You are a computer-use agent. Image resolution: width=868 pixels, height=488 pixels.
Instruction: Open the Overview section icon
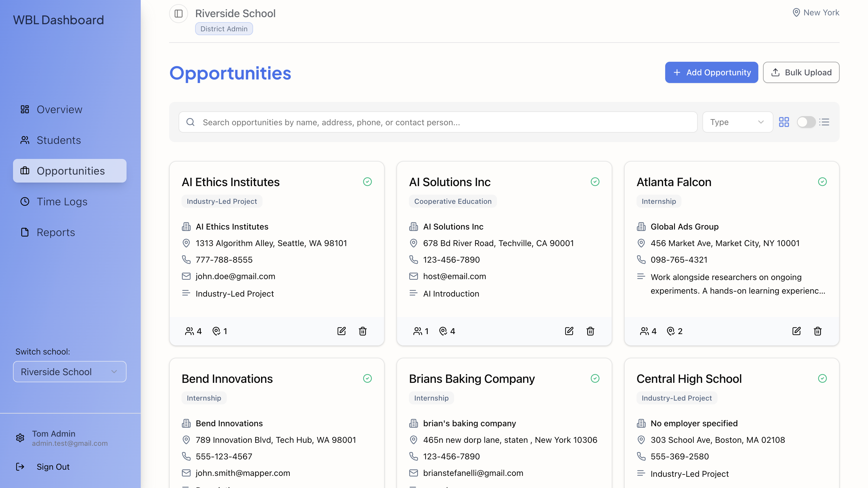coord(25,109)
